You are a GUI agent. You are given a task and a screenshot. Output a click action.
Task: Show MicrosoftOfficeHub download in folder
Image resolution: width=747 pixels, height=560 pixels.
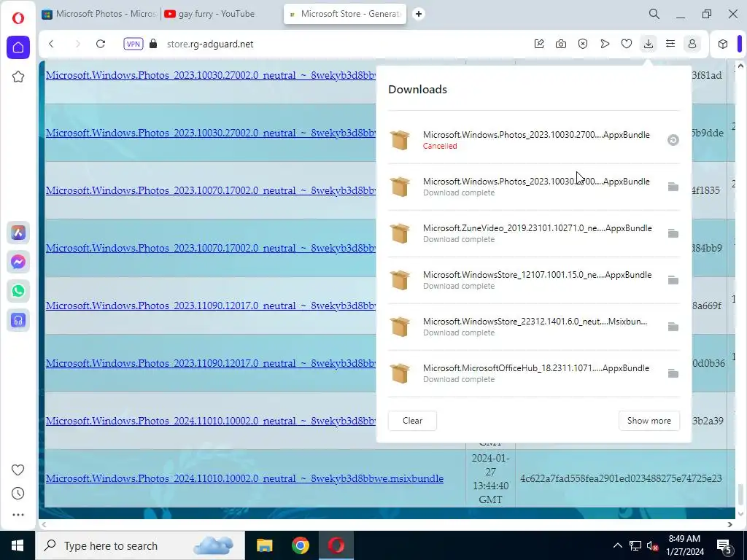pyautogui.click(x=673, y=373)
